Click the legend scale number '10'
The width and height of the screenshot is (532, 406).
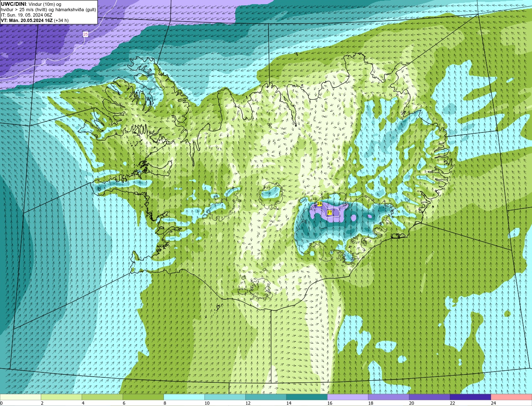[207, 403]
